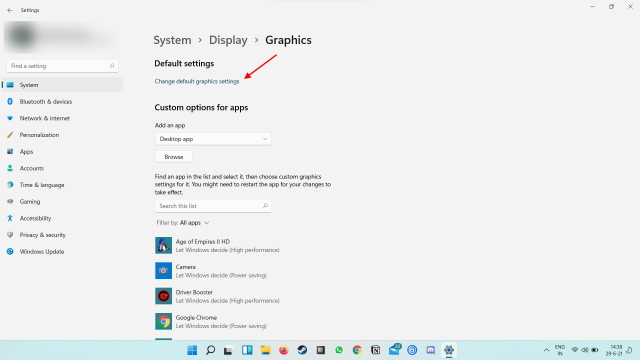The width and height of the screenshot is (640, 360).
Task: Launch Google Chrome from the taskbar
Action: pos(357,350)
